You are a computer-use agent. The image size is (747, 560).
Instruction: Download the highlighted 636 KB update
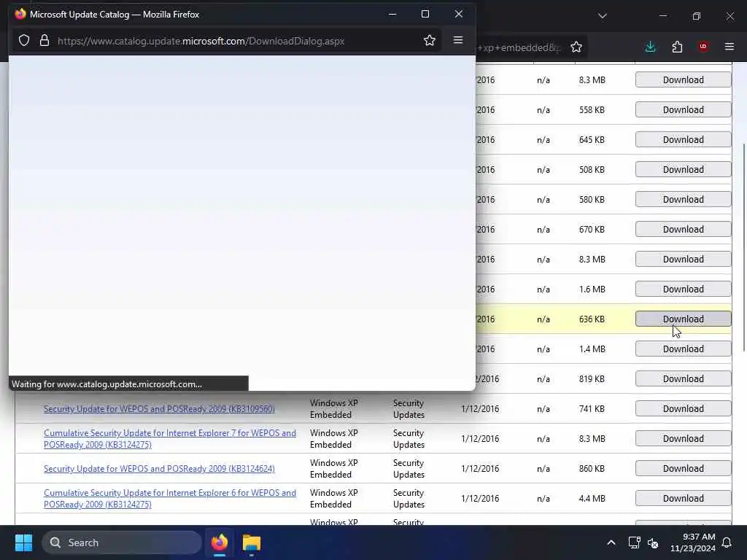coord(683,319)
